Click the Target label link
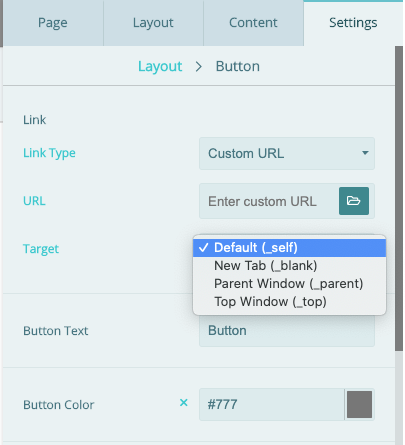 [41, 249]
